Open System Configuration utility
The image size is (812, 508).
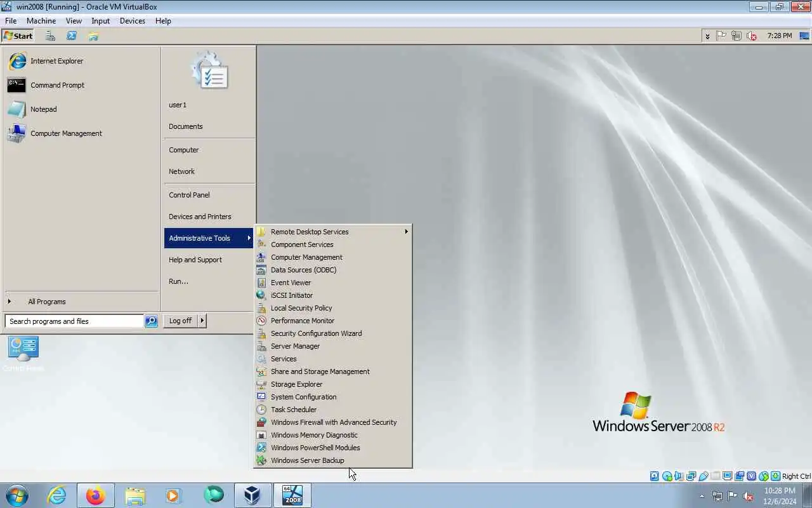click(332, 397)
